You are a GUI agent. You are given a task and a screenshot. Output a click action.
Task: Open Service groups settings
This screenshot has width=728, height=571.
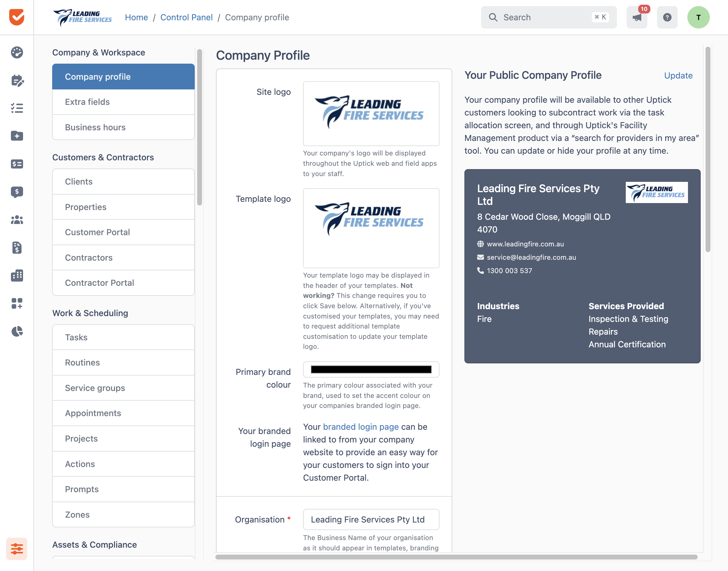click(123, 388)
